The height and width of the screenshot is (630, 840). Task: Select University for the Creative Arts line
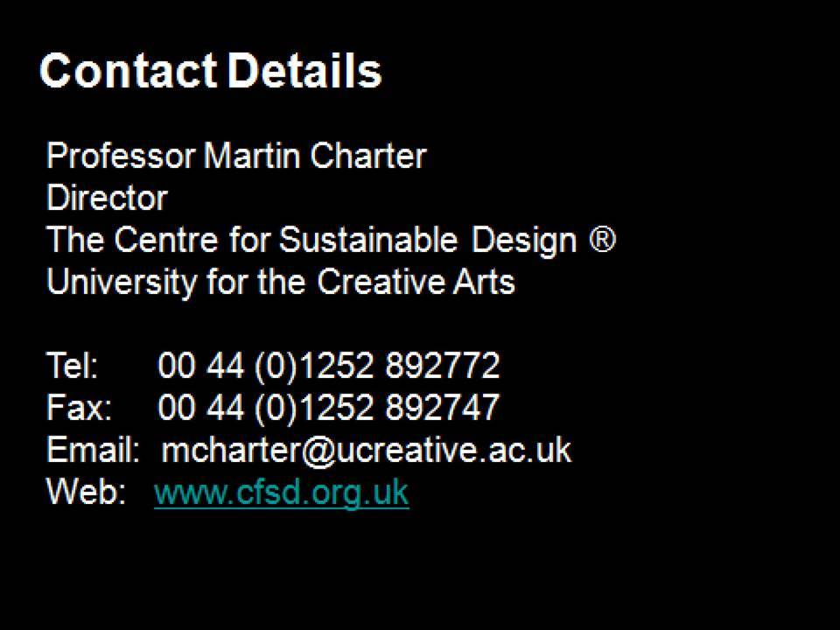point(281,281)
